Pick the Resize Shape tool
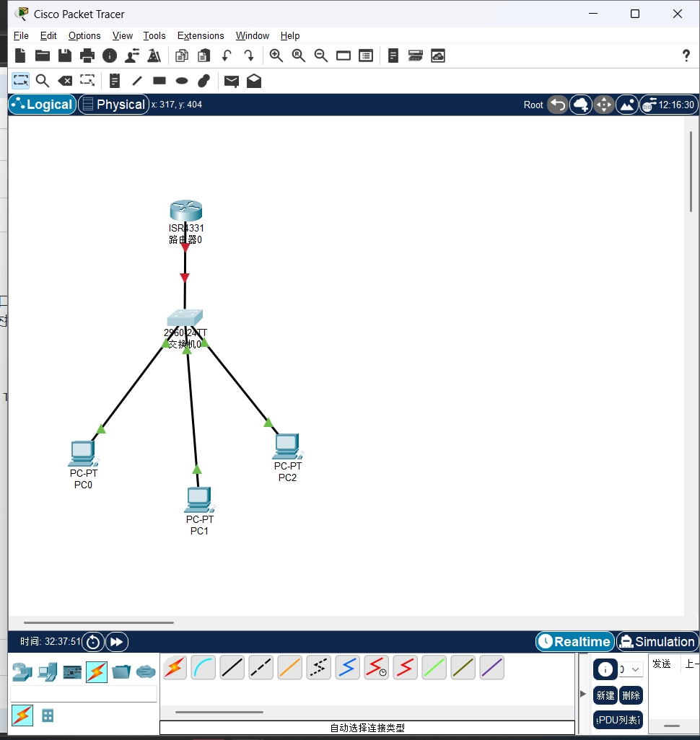The width and height of the screenshot is (700, 740). point(87,81)
